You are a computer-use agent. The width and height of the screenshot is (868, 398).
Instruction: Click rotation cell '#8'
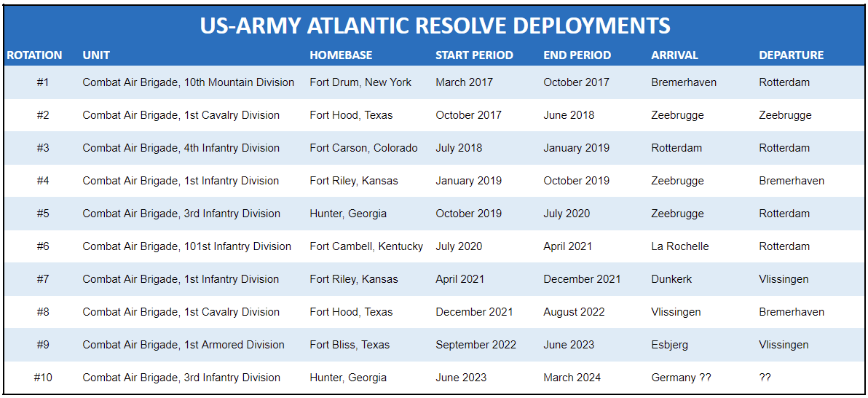(x=43, y=312)
